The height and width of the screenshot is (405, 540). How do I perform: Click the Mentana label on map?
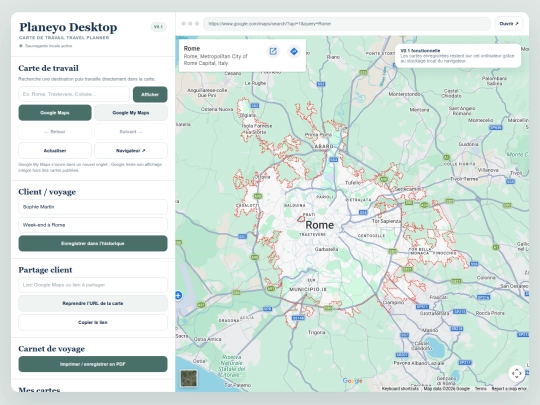419,110
